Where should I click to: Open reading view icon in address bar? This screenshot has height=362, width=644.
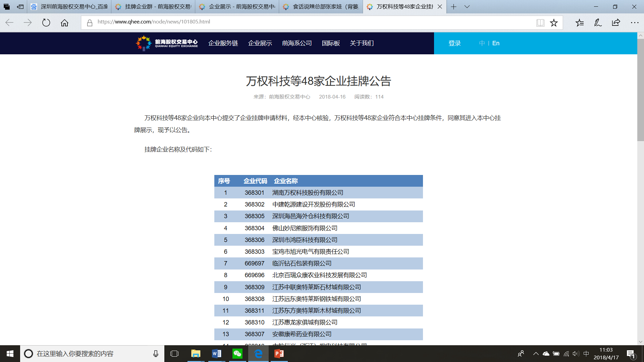pyautogui.click(x=540, y=23)
